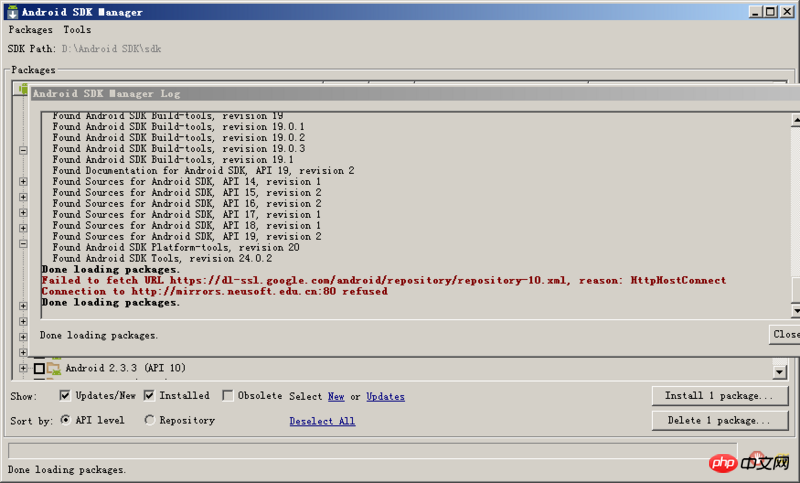
Task: Collapse node beside 'Build-tools, revision 19.0.3' log line
Action: click(23, 150)
